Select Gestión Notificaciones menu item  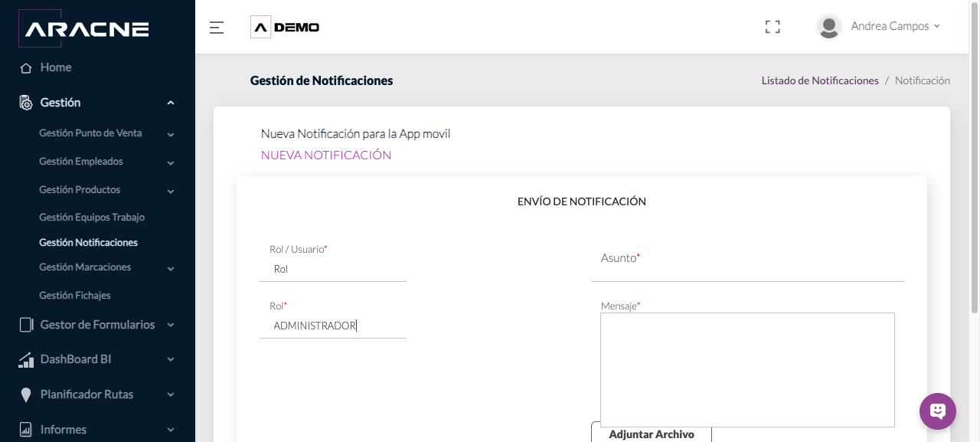point(89,243)
